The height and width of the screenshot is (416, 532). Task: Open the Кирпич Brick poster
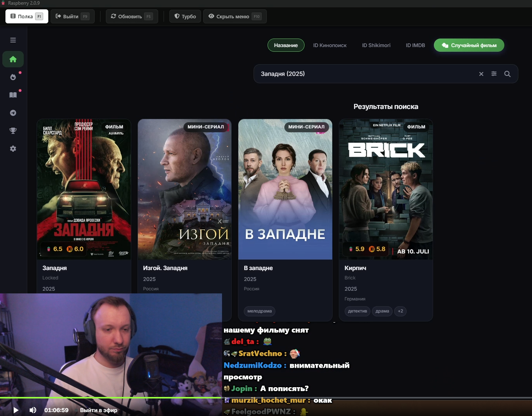386,189
